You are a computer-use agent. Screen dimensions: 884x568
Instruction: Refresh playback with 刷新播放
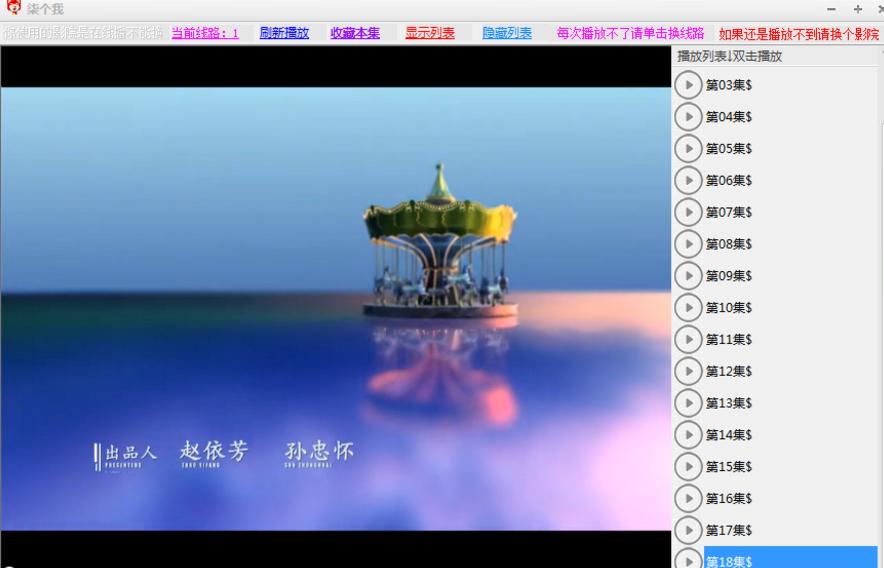pos(284,33)
